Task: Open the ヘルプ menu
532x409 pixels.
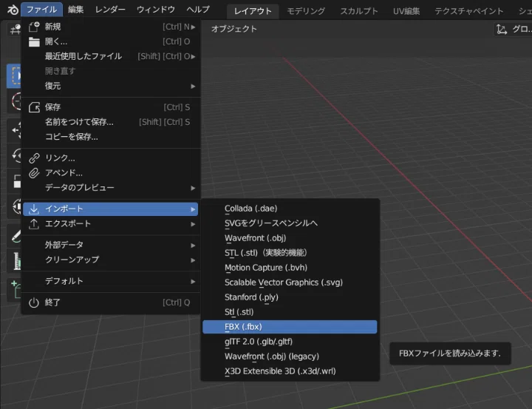Action: coord(198,10)
